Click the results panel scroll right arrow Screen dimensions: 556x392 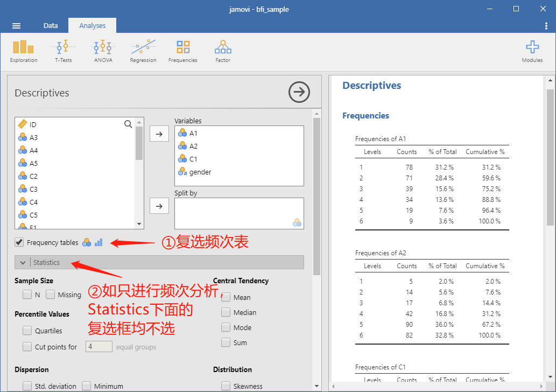point(541,386)
